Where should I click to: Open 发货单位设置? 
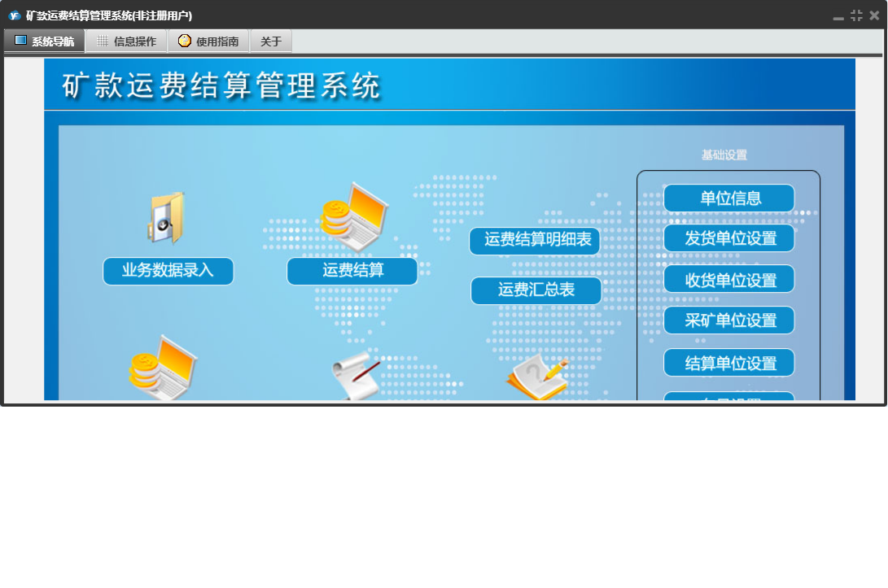pos(728,238)
